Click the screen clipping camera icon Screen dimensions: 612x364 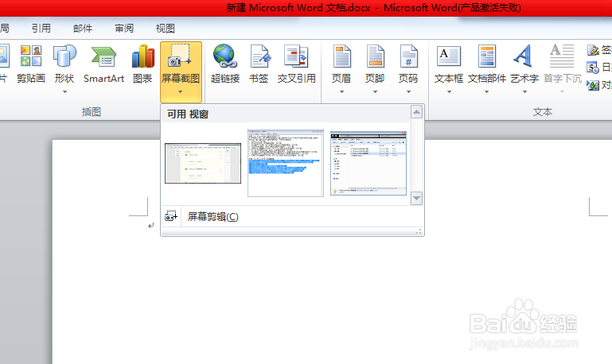(x=171, y=216)
